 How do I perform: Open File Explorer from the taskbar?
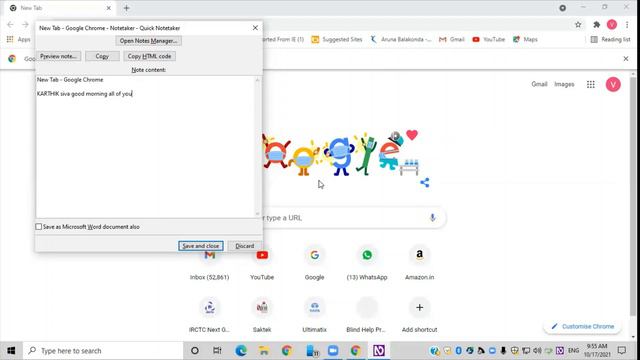coord(264,351)
